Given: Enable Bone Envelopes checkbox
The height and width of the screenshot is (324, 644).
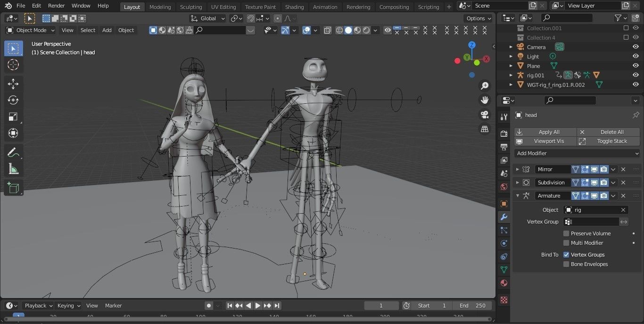Looking at the screenshot, I should coord(566,264).
